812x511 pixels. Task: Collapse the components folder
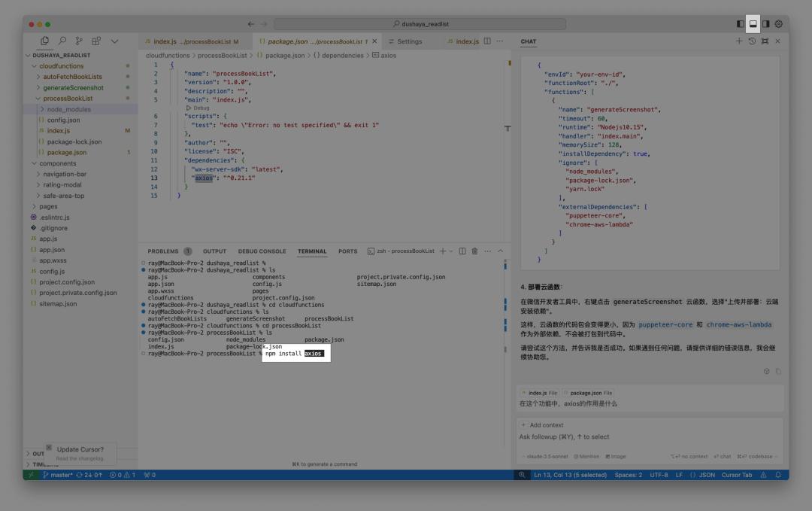[57, 163]
